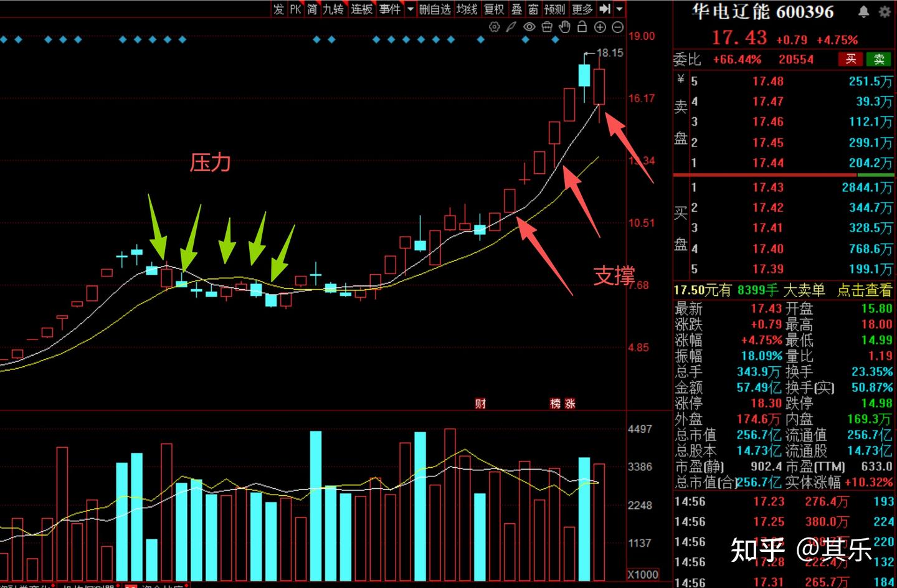Zoom in with the plus circle icon
Viewport: 897px width, 588px height.
(600, 27)
